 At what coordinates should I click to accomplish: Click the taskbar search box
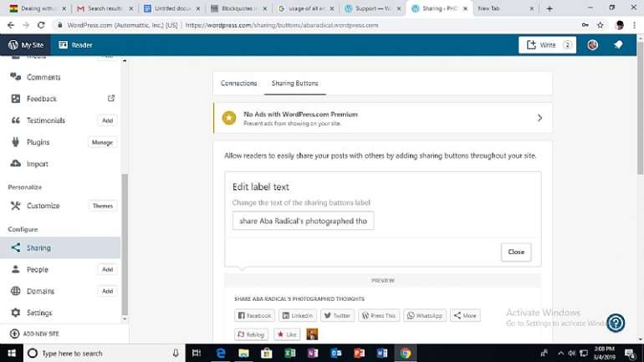pyautogui.click(x=105, y=353)
